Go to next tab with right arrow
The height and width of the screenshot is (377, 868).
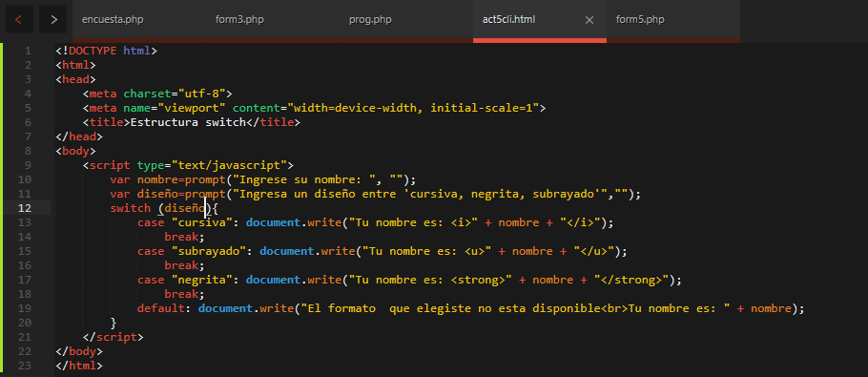(53, 20)
